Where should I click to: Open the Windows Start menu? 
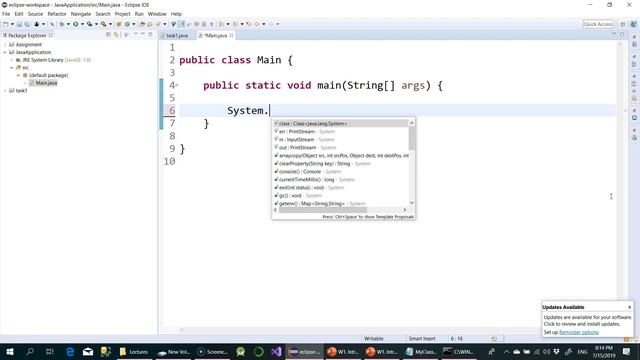(10, 352)
